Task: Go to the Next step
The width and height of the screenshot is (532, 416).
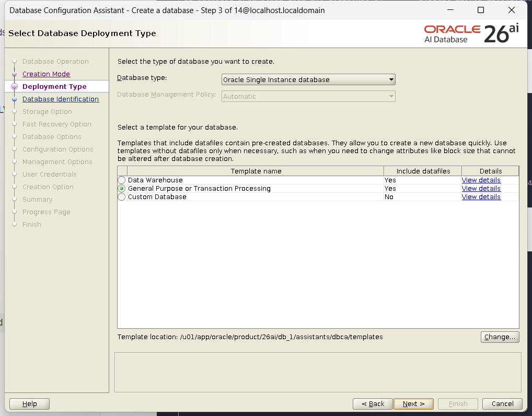Action: [413, 404]
